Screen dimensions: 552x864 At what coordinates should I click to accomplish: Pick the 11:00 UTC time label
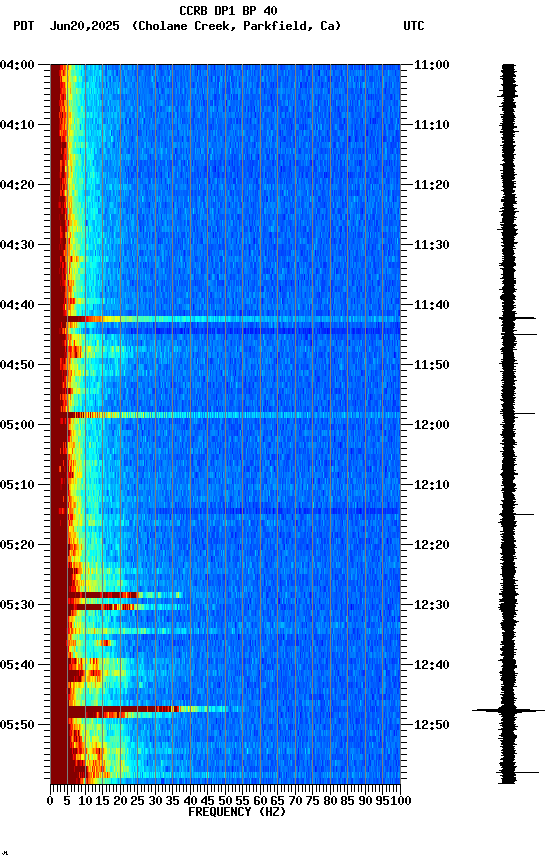coord(432,65)
